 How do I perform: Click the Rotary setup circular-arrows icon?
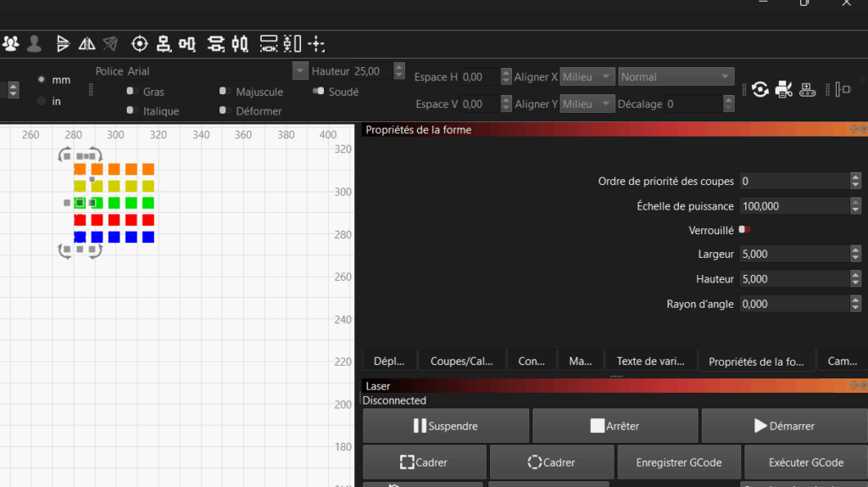coord(760,89)
